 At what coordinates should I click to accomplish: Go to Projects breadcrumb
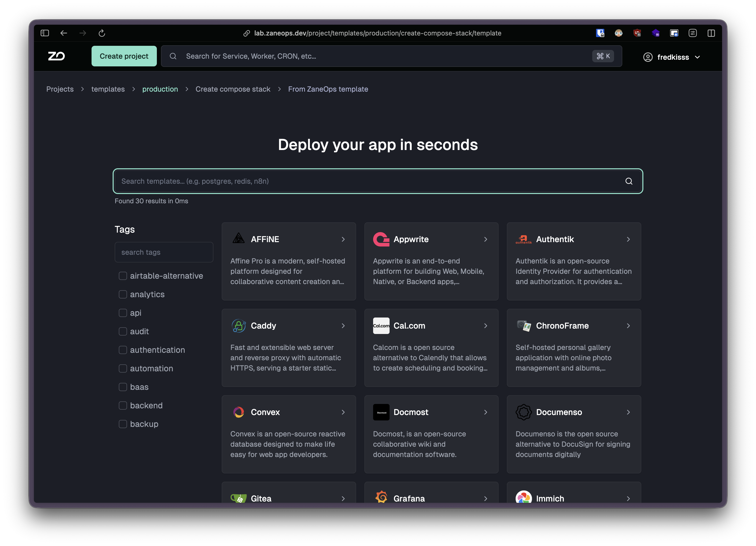(60, 89)
